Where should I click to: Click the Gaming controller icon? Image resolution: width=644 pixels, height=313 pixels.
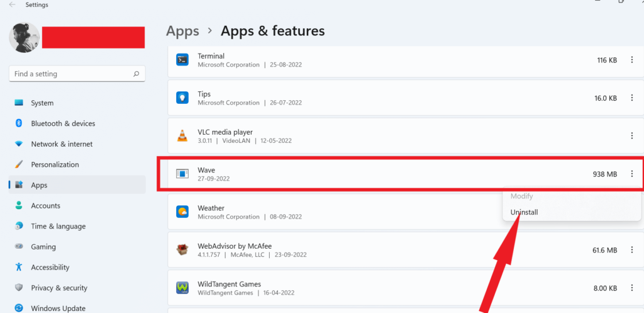[19, 246]
